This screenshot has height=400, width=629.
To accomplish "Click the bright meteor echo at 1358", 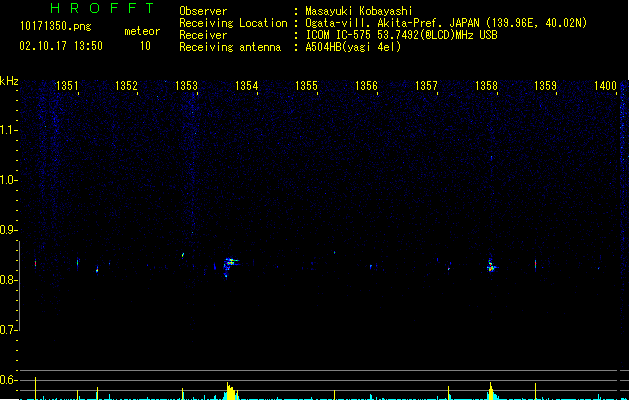I will coord(491,266).
